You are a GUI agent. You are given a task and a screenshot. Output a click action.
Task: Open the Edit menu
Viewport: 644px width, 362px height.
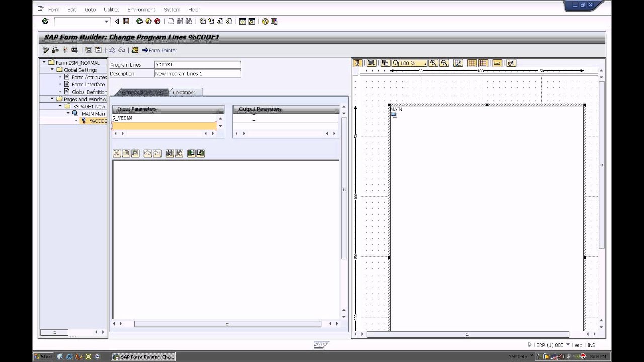(72, 9)
